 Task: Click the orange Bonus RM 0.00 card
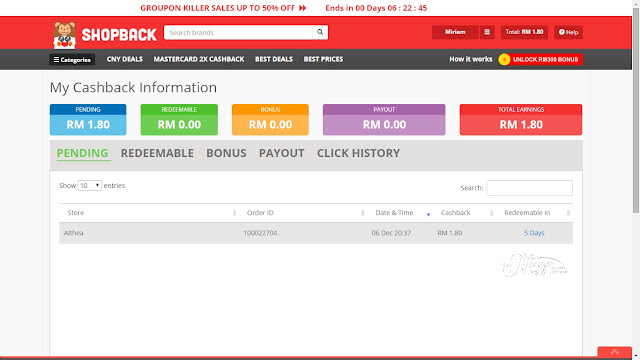tap(270, 120)
